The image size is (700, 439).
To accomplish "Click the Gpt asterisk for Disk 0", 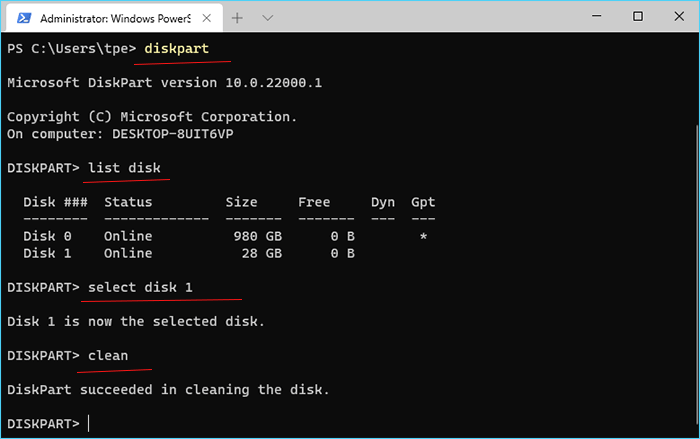I will [423, 236].
